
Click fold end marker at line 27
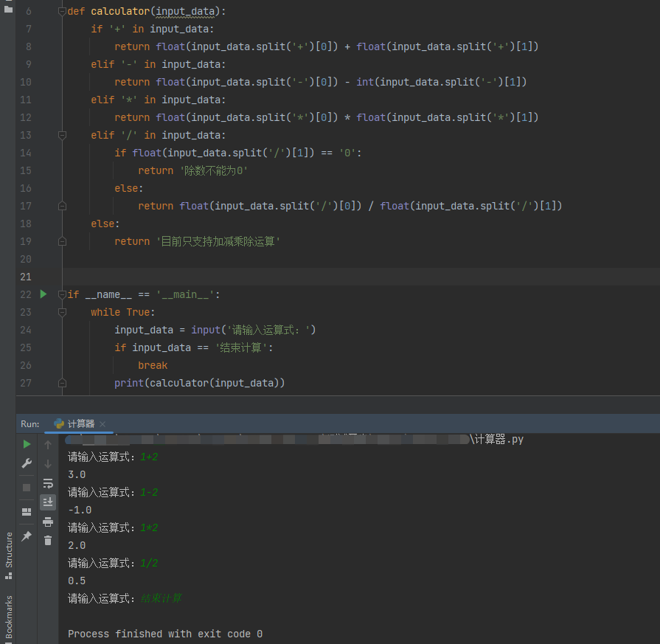coord(62,383)
